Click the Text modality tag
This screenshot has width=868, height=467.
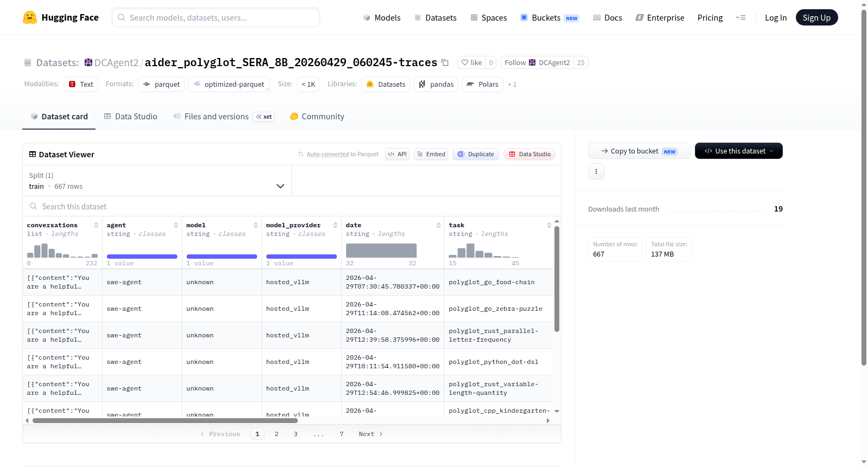click(x=81, y=84)
